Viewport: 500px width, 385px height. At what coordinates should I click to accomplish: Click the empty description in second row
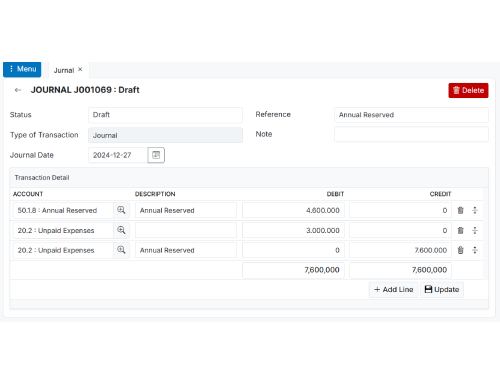pos(186,230)
